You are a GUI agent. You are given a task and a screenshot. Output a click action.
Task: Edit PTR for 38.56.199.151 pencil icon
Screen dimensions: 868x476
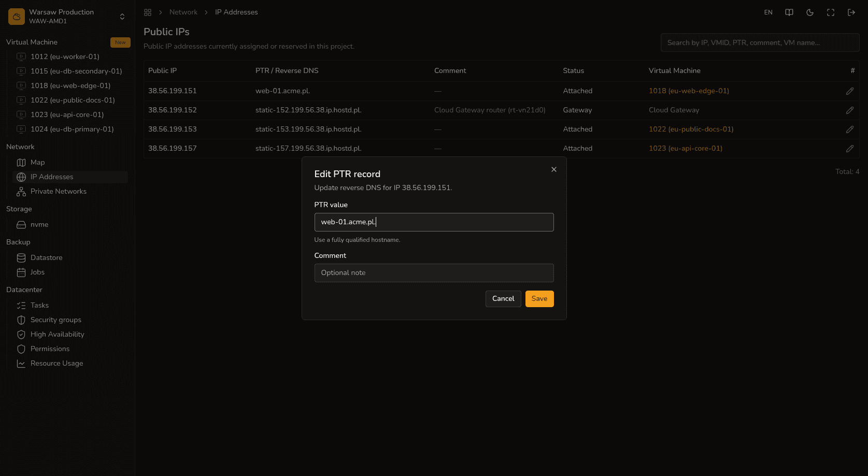pos(850,91)
